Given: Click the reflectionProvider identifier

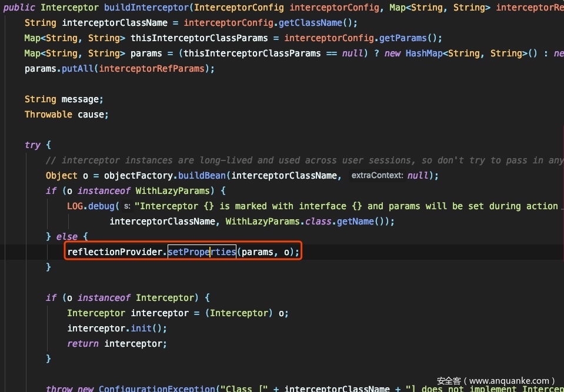Looking at the screenshot, I should (115, 252).
